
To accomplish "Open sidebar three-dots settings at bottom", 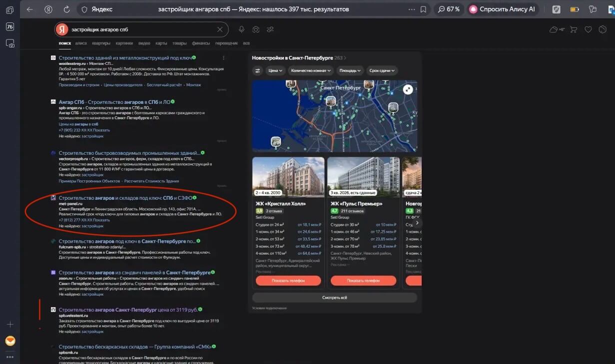I will pos(10,357).
